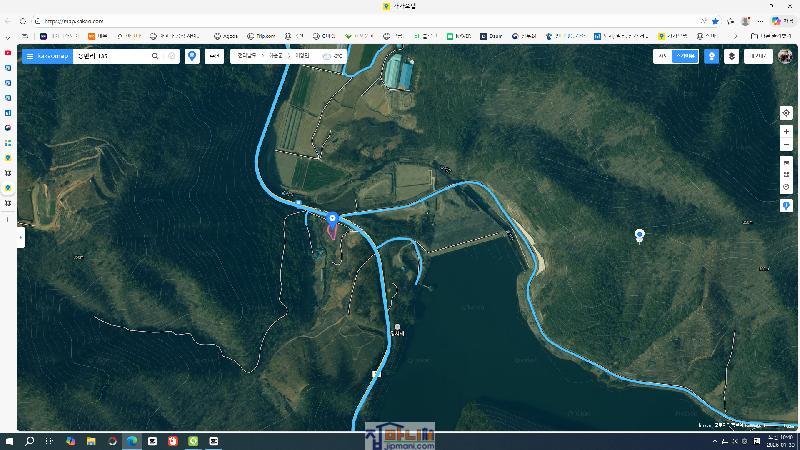Select the skyview satellite toggle
This screenshot has width=800, height=450.
pyautogui.click(x=685, y=56)
